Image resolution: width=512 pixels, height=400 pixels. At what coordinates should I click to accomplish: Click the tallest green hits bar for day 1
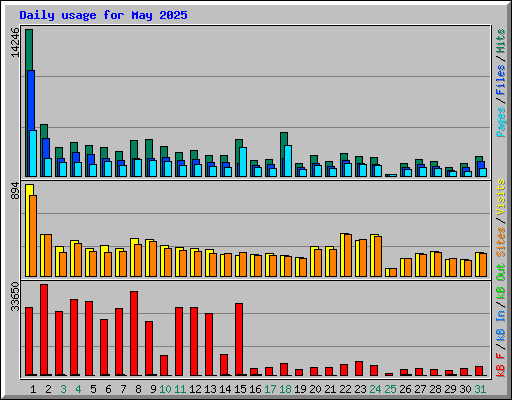click(29, 50)
